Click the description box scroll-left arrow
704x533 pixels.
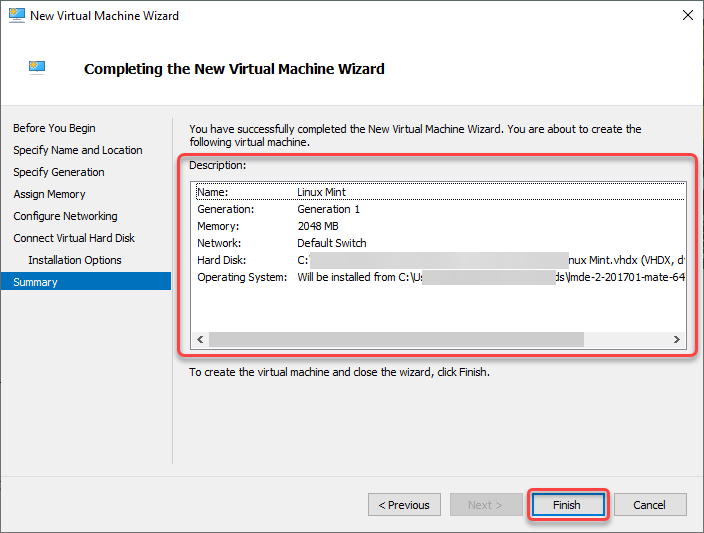(200, 339)
